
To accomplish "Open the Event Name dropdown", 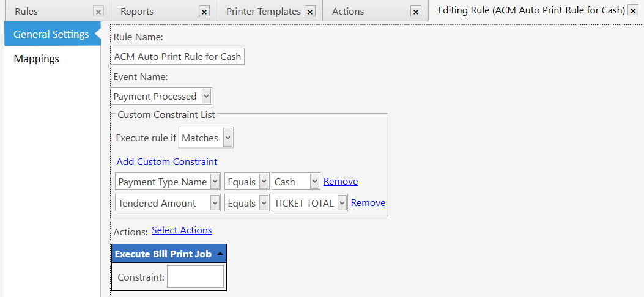I will [x=206, y=96].
